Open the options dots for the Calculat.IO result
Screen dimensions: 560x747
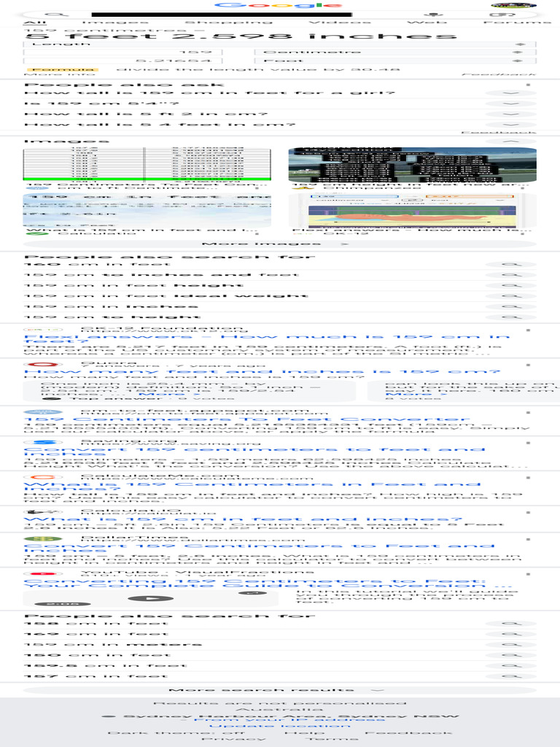(x=528, y=513)
